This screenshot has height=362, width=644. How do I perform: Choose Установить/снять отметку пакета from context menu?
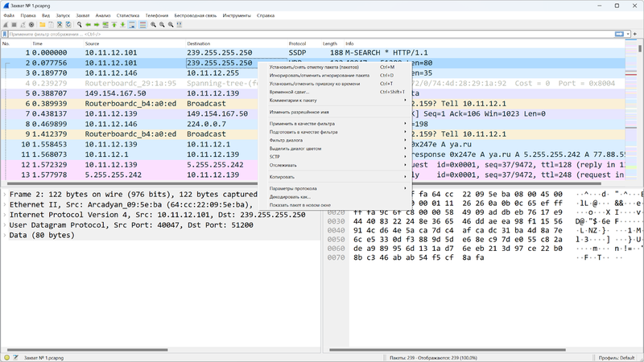(335, 67)
